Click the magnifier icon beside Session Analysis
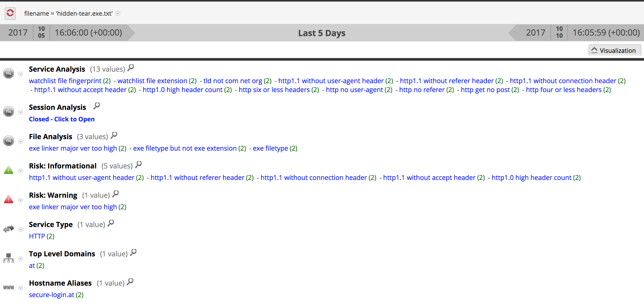The height and width of the screenshot is (305, 644). (x=97, y=106)
